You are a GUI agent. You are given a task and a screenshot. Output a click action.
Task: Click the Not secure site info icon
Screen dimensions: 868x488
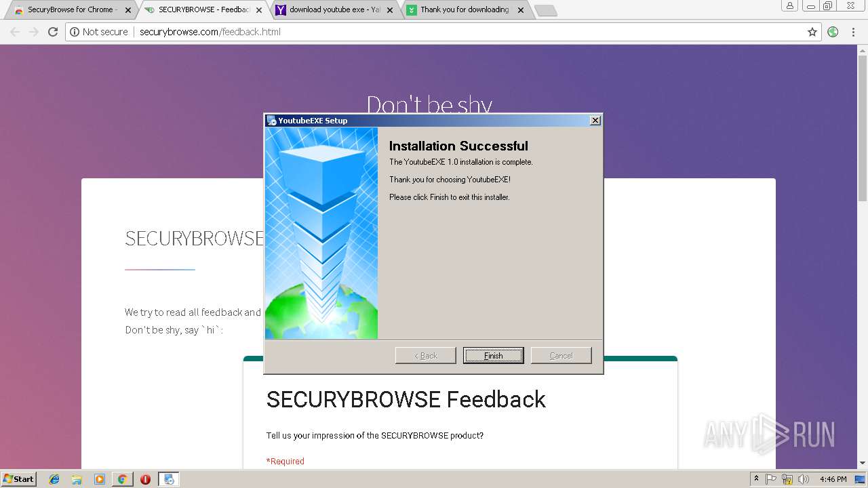point(75,32)
